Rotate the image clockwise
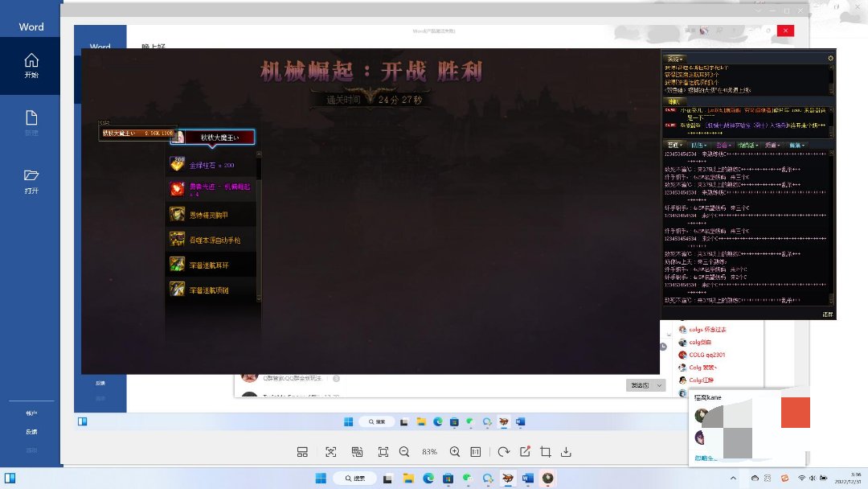 coord(503,452)
